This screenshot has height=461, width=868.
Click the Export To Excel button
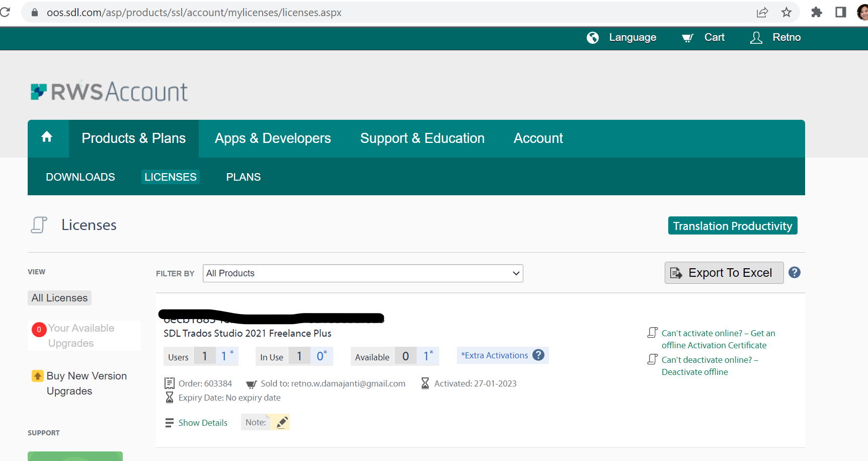(x=724, y=272)
